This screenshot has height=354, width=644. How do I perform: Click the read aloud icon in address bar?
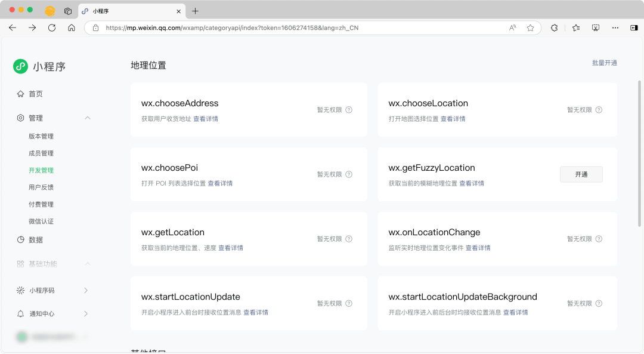pos(513,28)
